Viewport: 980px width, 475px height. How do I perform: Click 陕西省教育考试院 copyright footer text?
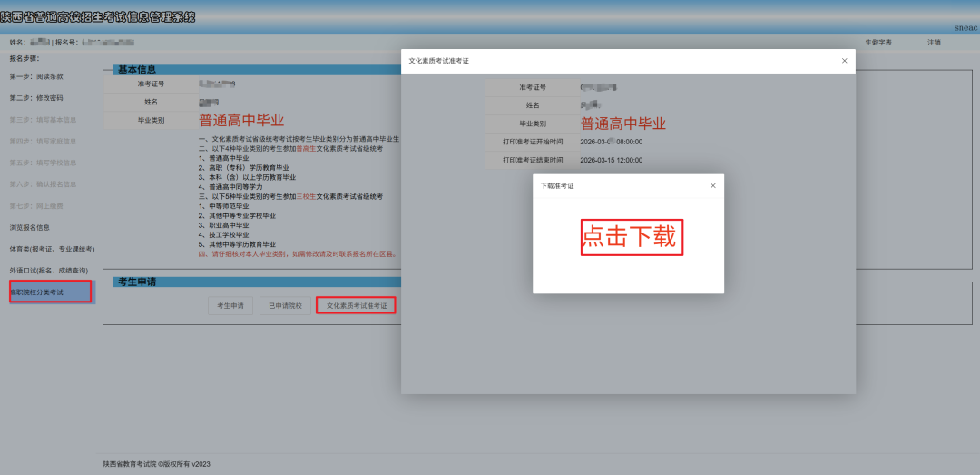coord(156,464)
